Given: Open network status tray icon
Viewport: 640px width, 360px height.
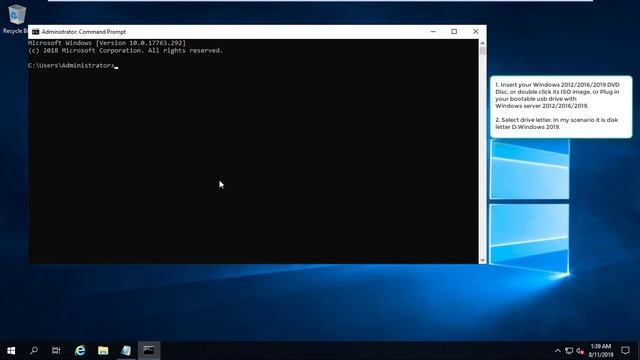Looking at the screenshot, I should 569,351.
